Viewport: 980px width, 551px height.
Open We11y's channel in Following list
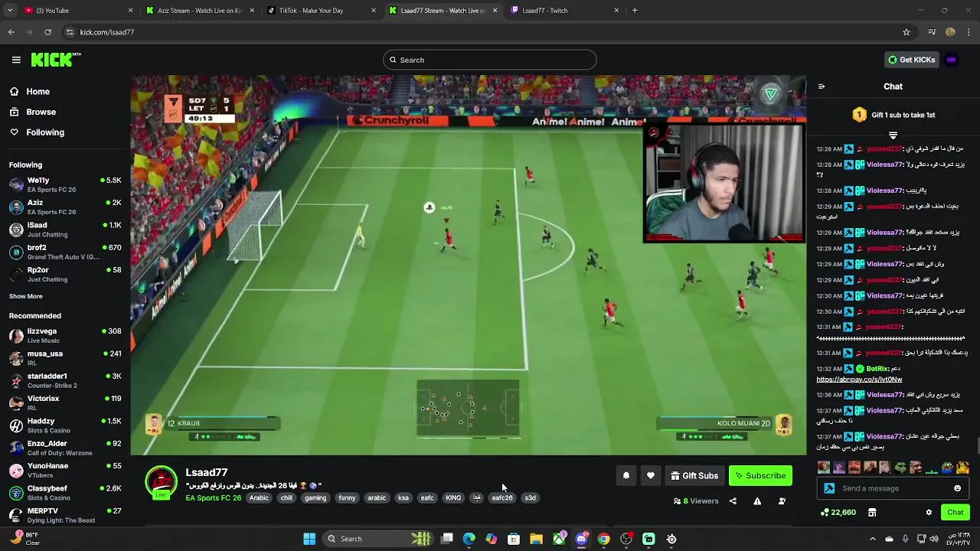[x=65, y=184]
